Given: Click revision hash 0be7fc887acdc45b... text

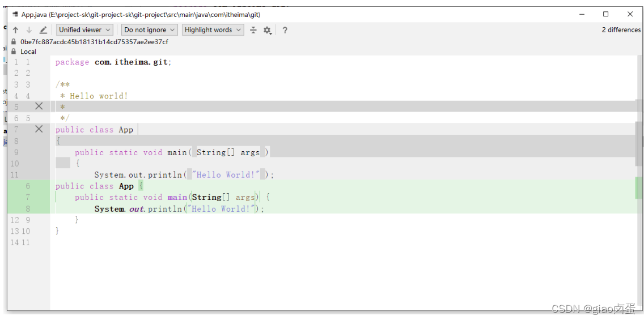Looking at the screenshot, I should (94, 42).
